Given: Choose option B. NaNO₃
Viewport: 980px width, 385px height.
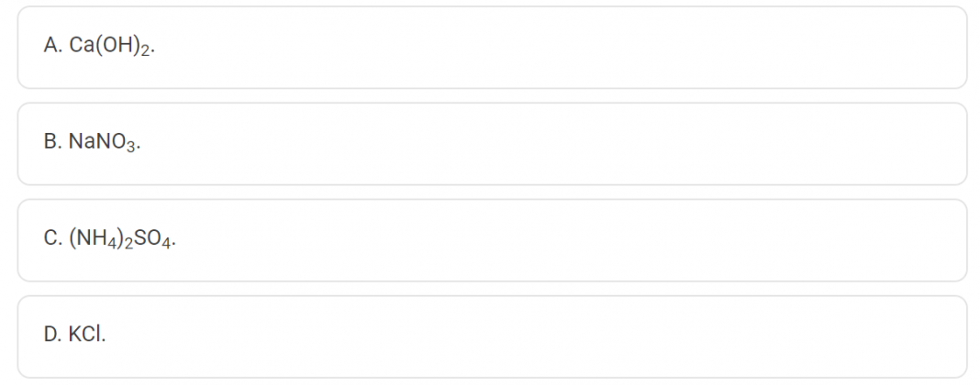Looking at the screenshot, I should point(491,144).
